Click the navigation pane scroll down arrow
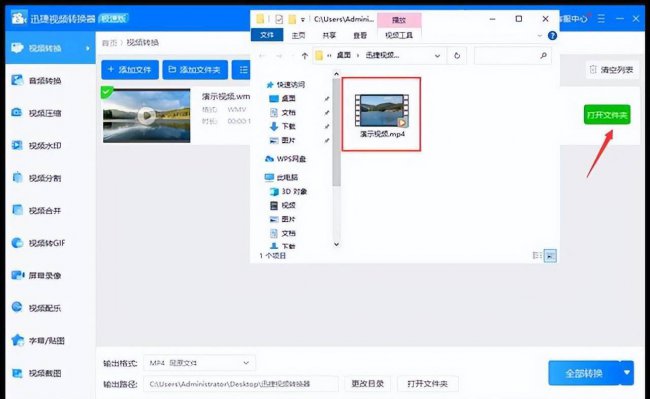The width and height of the screenshot is (650, 399). pos(336,244)
